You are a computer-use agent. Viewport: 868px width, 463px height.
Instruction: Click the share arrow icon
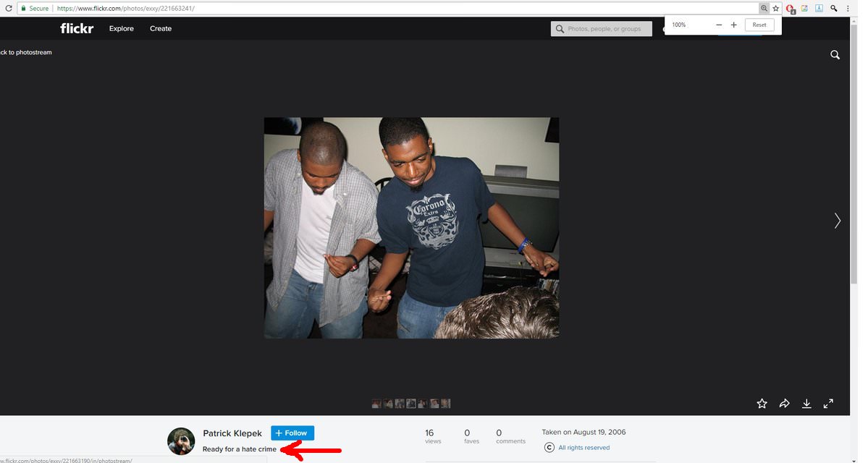click(784, 404)
